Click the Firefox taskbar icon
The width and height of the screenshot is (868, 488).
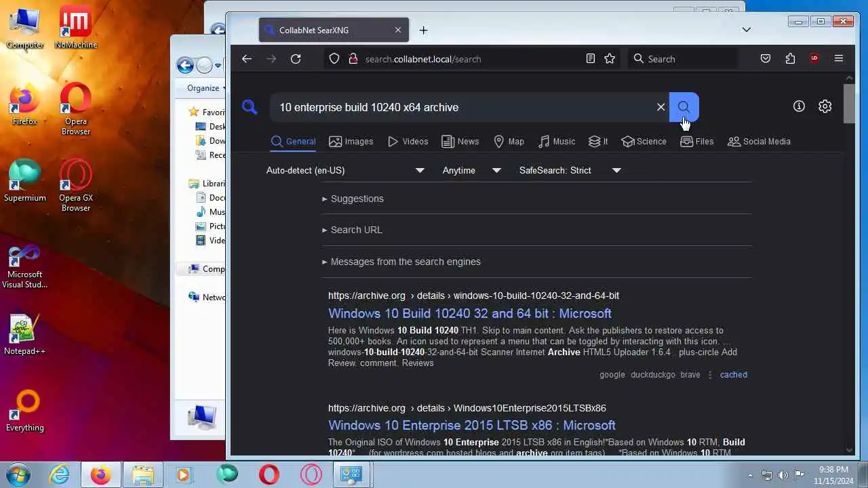(x=100, y=474)
